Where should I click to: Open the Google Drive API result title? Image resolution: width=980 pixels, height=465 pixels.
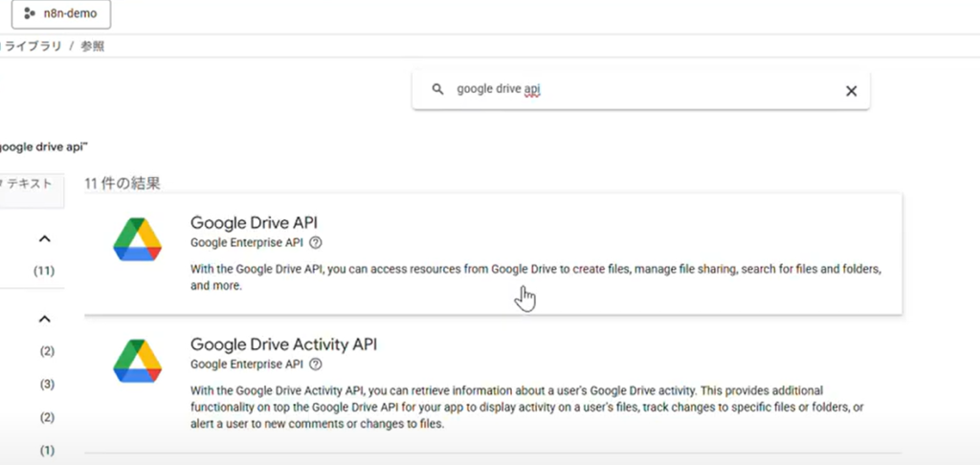click(x=255, y=223)
